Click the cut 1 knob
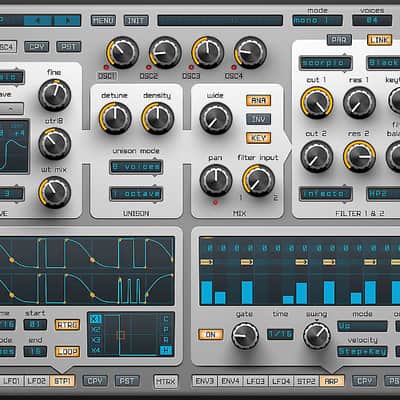 pos(317,103)
